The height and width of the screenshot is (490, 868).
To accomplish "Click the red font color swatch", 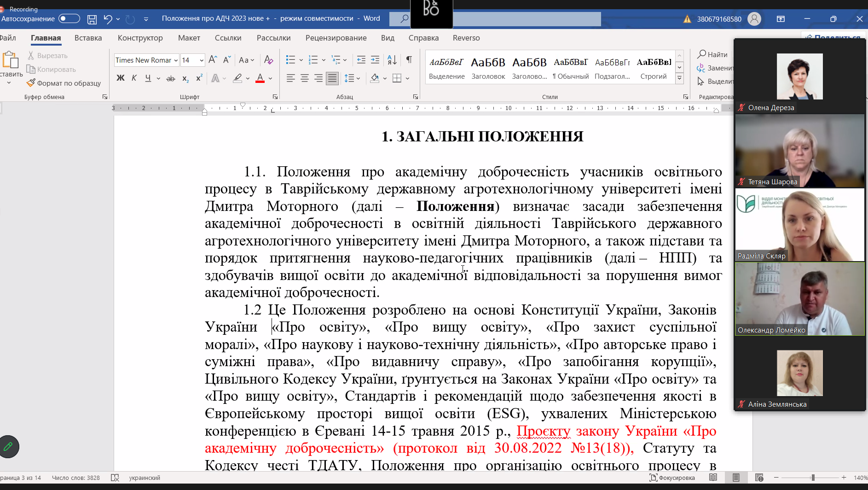I will pos(260,79).
